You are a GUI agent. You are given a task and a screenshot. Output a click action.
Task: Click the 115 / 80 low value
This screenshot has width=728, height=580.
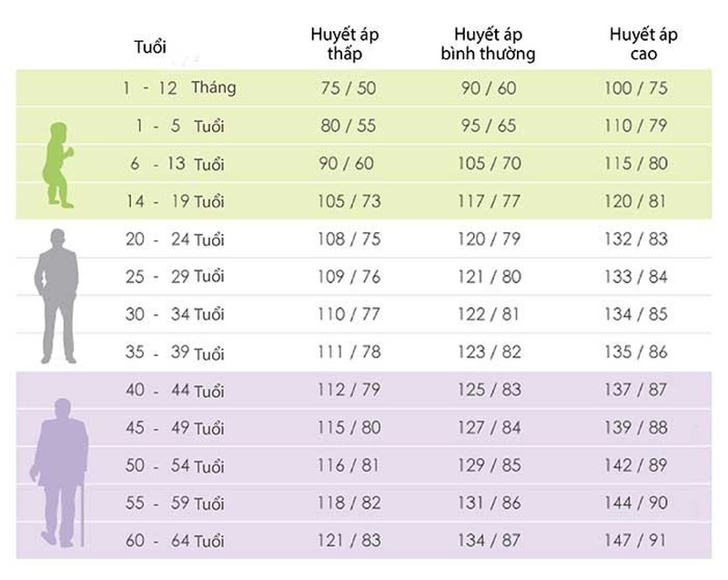[349, 428]
